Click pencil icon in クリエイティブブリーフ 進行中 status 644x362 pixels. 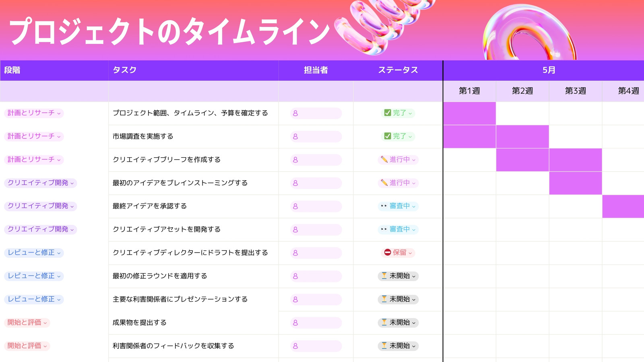point(384,160)
